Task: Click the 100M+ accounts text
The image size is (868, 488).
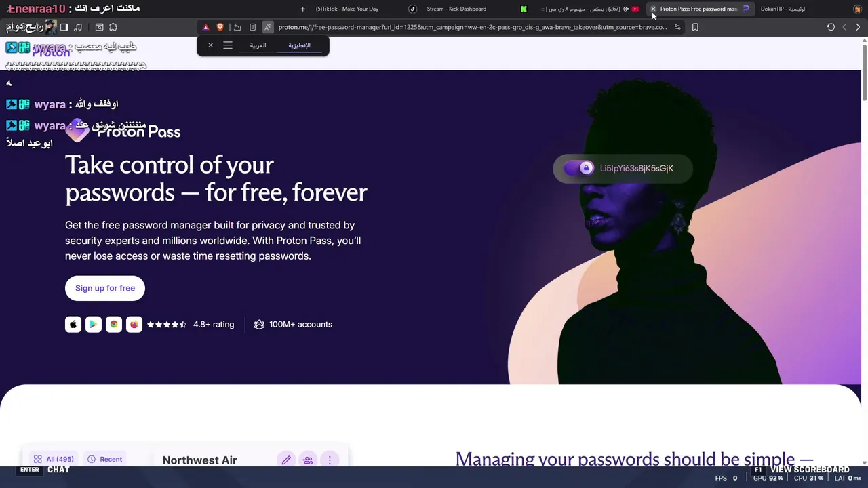Action: coord(300,325)
